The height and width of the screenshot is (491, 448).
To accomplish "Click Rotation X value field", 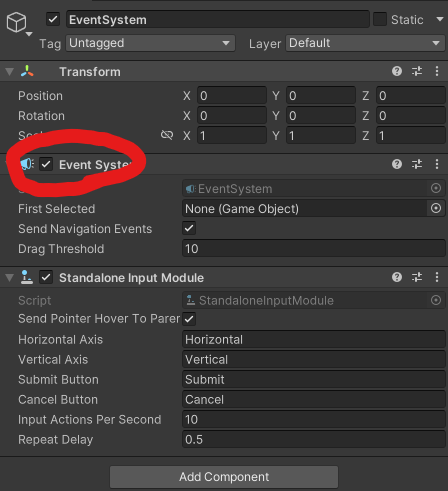I will pos(232,116).
